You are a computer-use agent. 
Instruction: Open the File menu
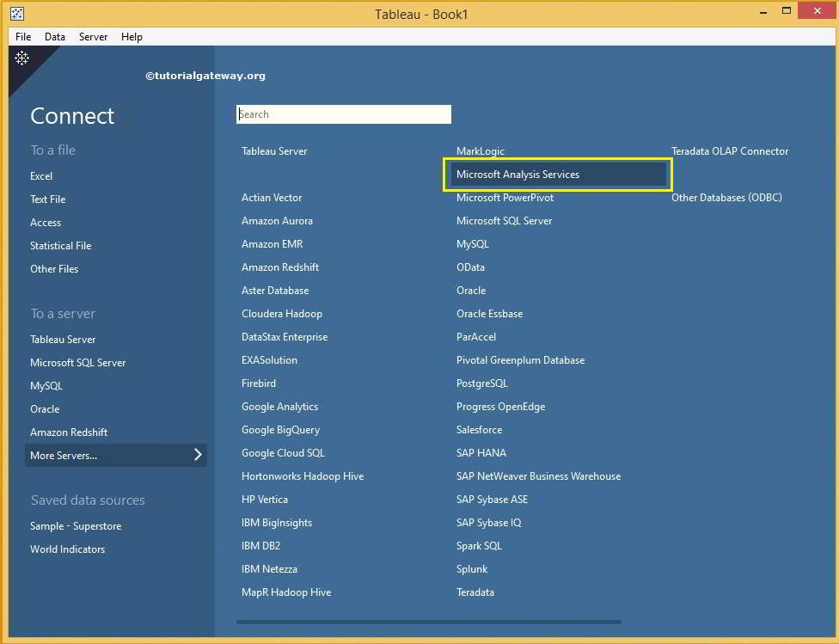point(21,36)
